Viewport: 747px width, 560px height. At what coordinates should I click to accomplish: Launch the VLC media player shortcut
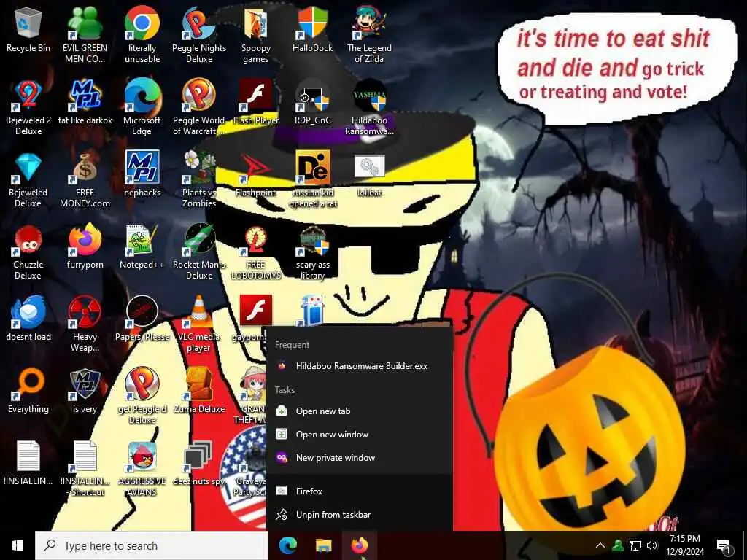(199, 324)
